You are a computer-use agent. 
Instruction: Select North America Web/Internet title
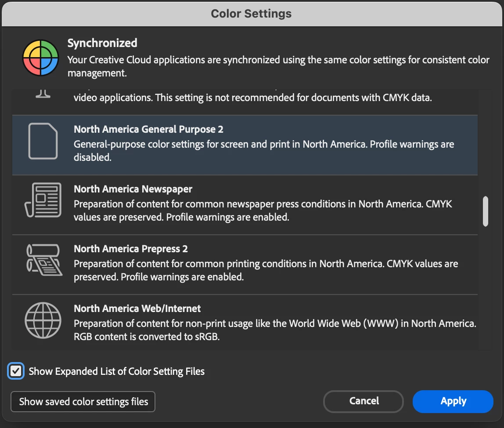coord(137,308)
